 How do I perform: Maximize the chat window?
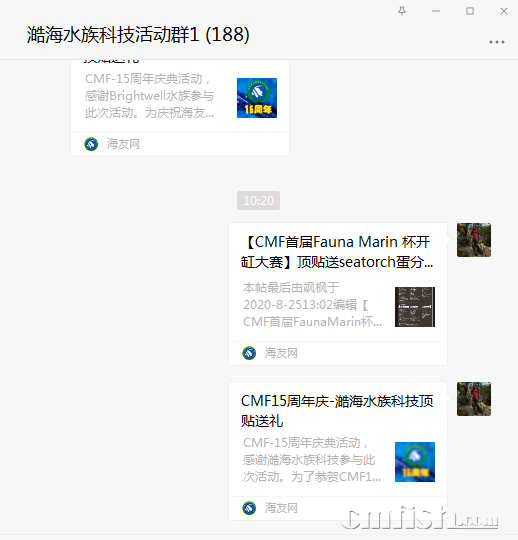pyautogui.click(x=470, y=11)
